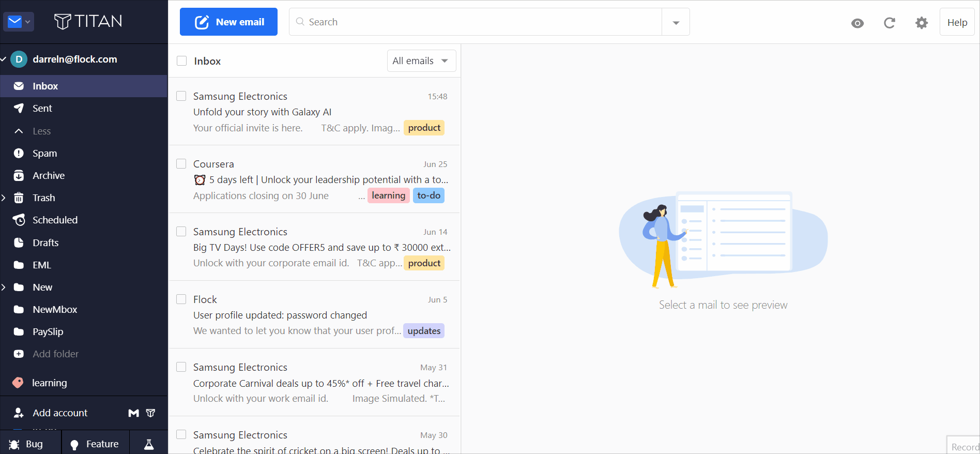Open the Big TV Days OFFER5 email
Viewport: 980px width, 454px height.
[x=314, y=247]
